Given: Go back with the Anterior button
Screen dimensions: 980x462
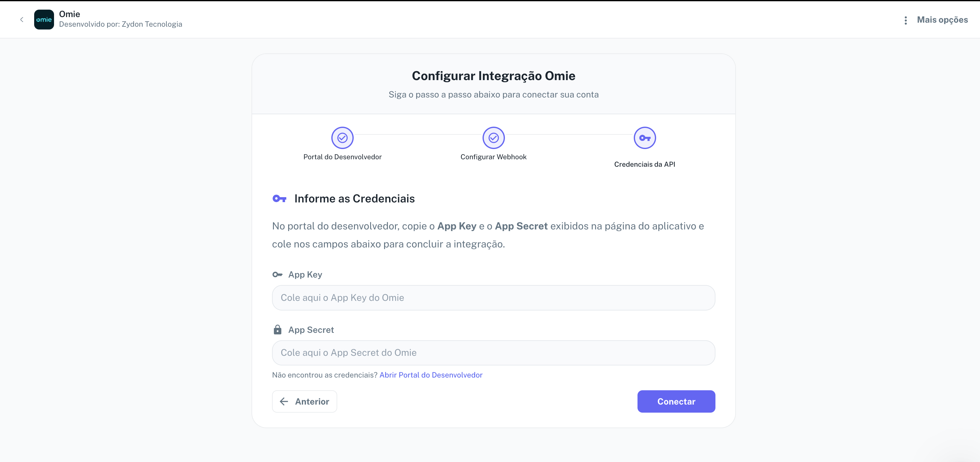Looking at the screenshot, I should [304, 401].
